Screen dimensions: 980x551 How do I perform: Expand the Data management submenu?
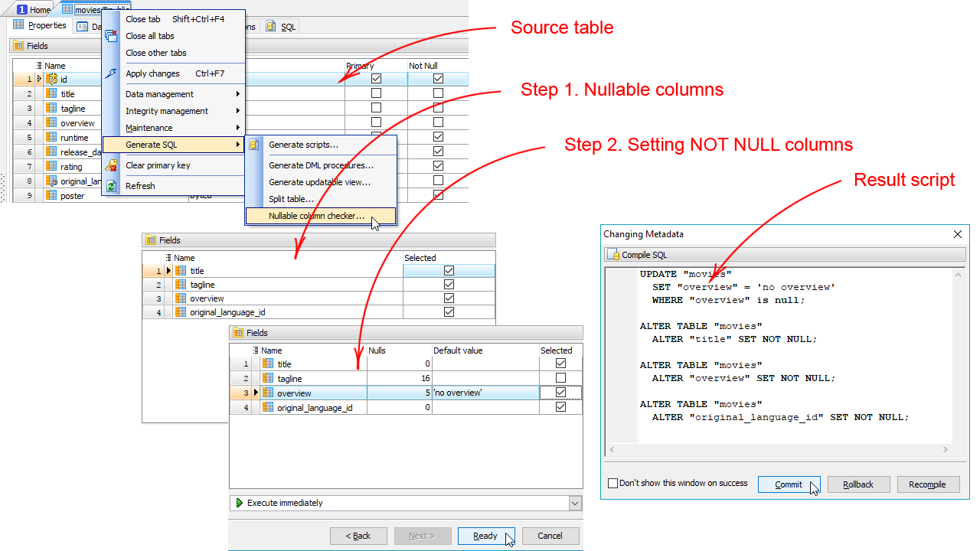point(182,94)
